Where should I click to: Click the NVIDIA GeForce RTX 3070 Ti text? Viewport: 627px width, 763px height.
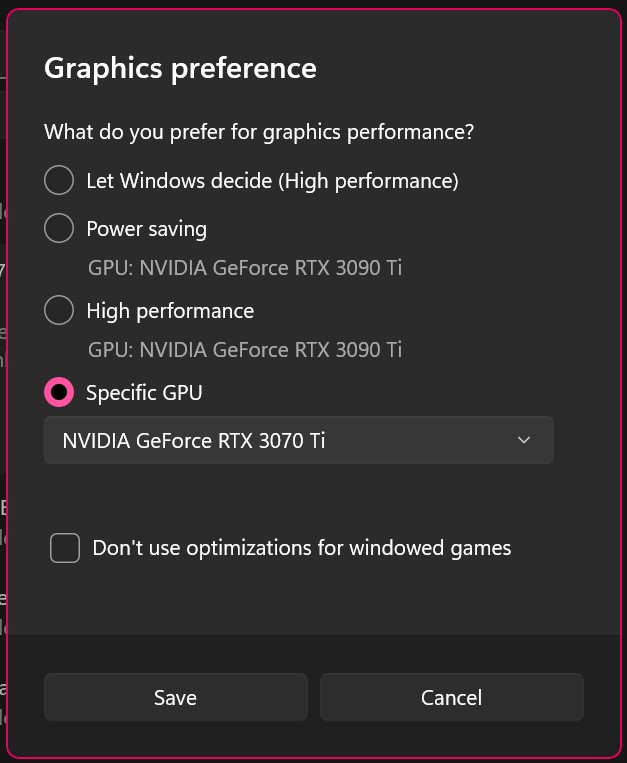pos(193,440)
